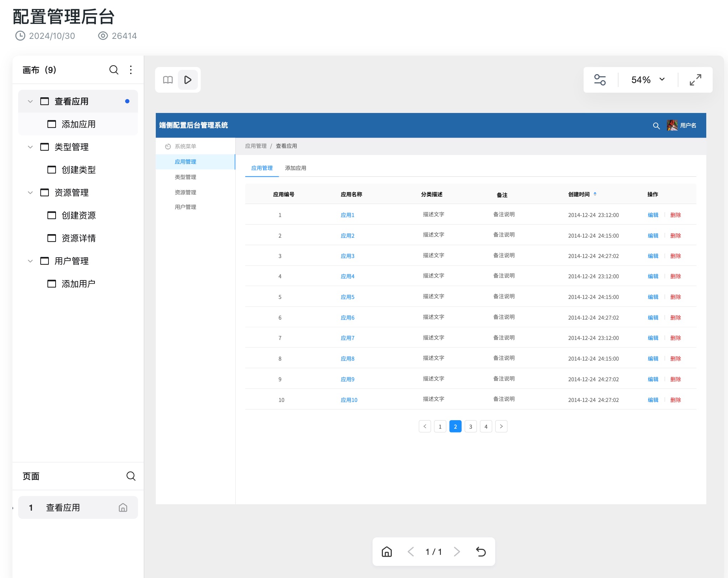Image resolution: width=728 pixels, height=578 pixels.
Task: Click the 应用编号 column header
Action: tap(284, 195)
